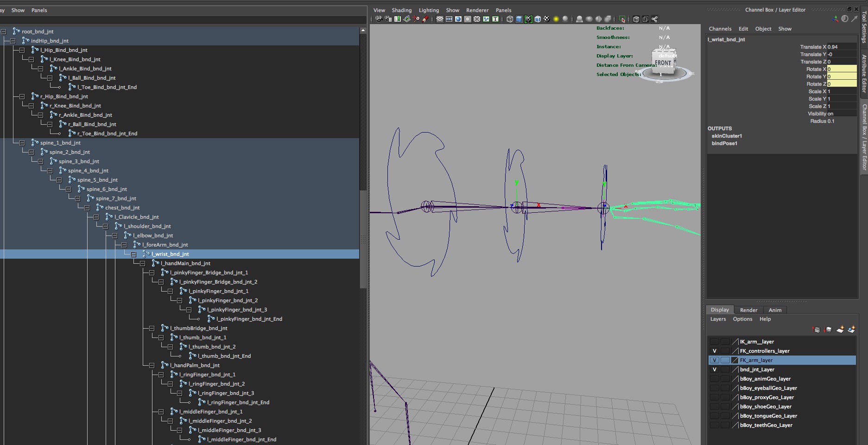Screen dimensions: 868x445
Task: Open Channels menu in Channel Box
Action: click(x=720, y=29)
